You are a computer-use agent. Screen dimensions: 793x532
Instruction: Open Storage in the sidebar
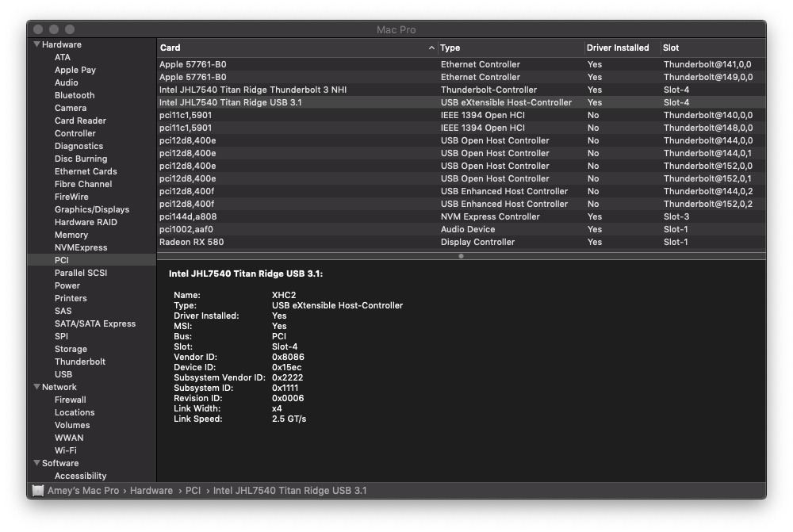pyautogui.click(x=71, y=349)
